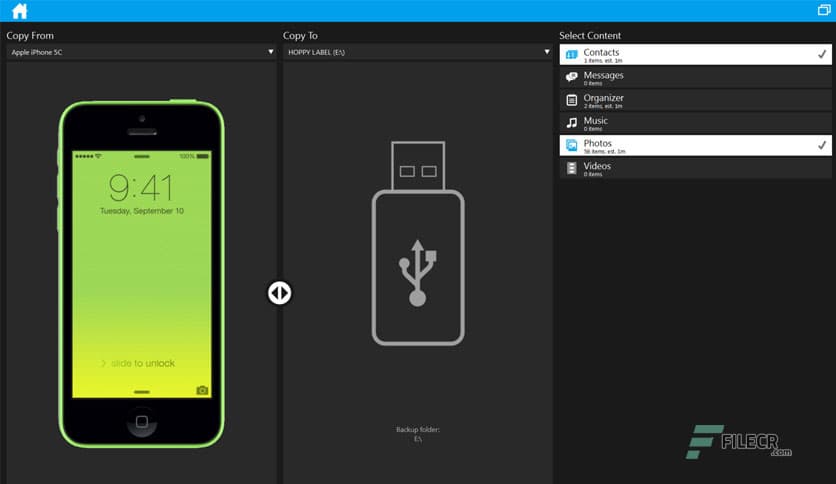Go to the Home screen icon
This screenshot has width=836, height=484.
pos(19,11)
